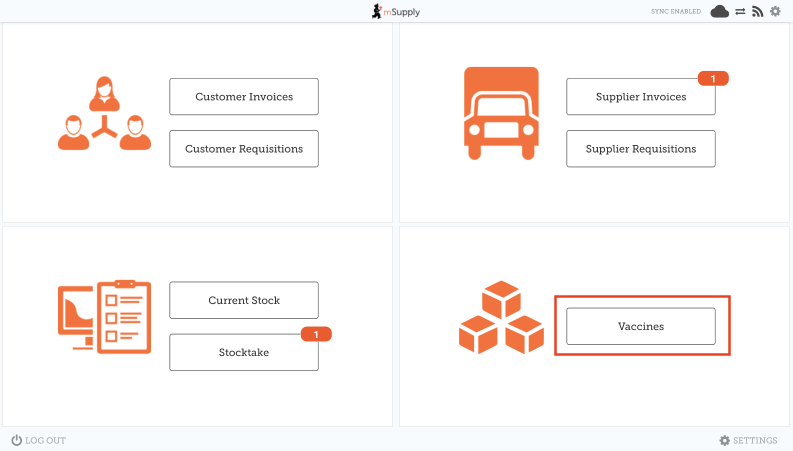Click the gear icon in top bar
This screenshot has height=451, width=793.
(x=775, y=11)
